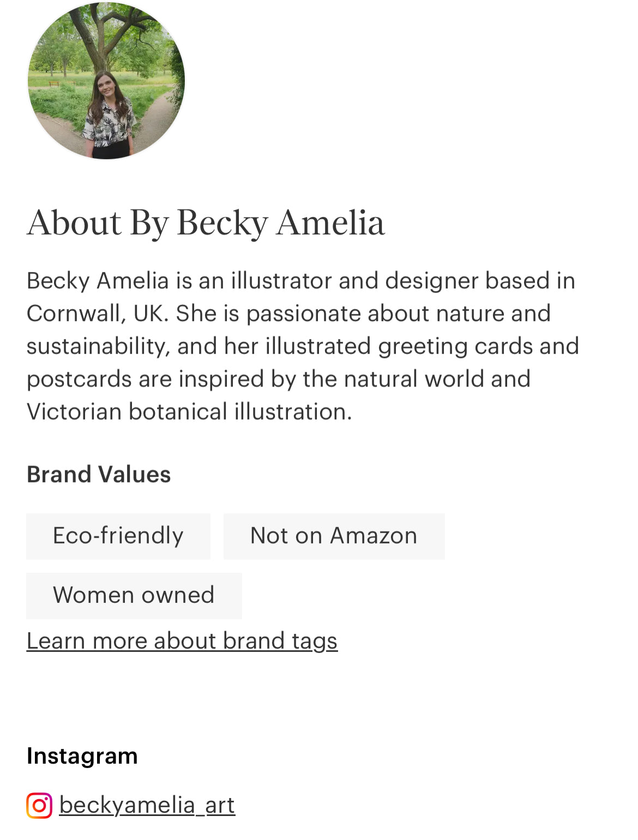Click the word "inspired" in the bio
Image resolution: width=638 pixels, height=840 pixels.
pos(221,379)
